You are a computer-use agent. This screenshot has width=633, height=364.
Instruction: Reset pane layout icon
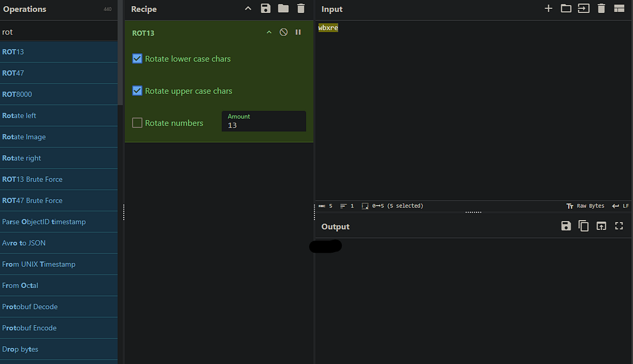pyautogui.click(x=619, y=9)
